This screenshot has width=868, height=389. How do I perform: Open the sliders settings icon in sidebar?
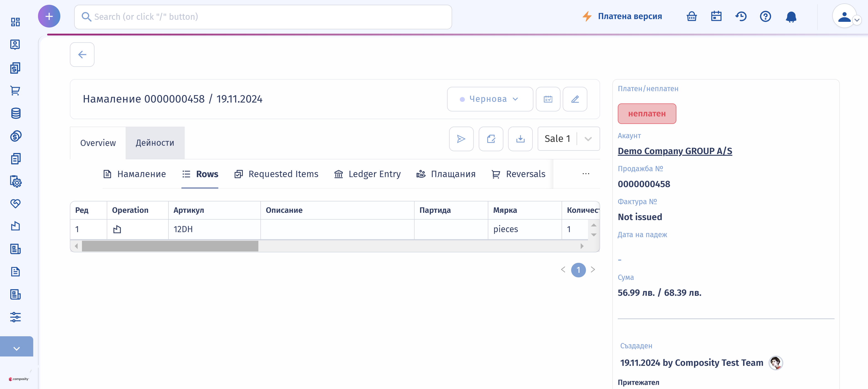15,317
